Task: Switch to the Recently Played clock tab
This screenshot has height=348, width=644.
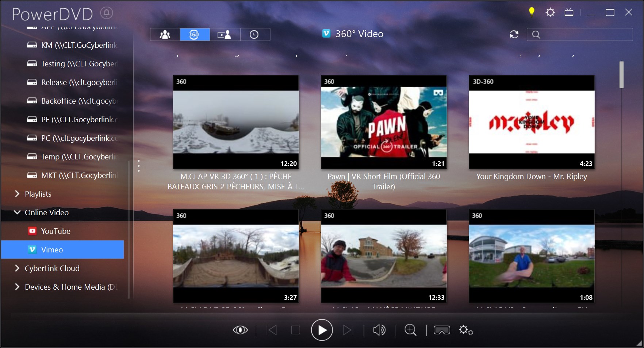Action: [x=255, y=34]
